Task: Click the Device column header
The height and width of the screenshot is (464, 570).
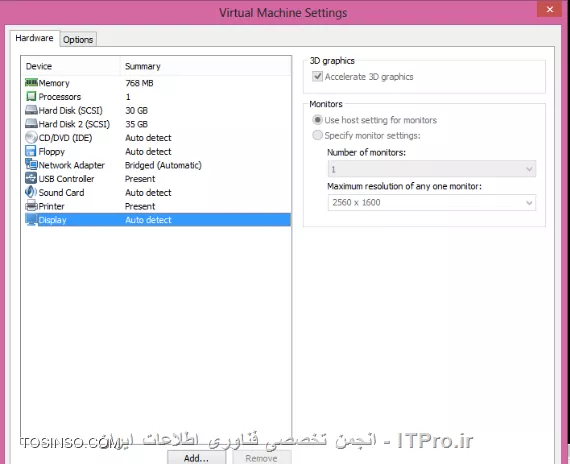Action: click(x=39, y=66)
